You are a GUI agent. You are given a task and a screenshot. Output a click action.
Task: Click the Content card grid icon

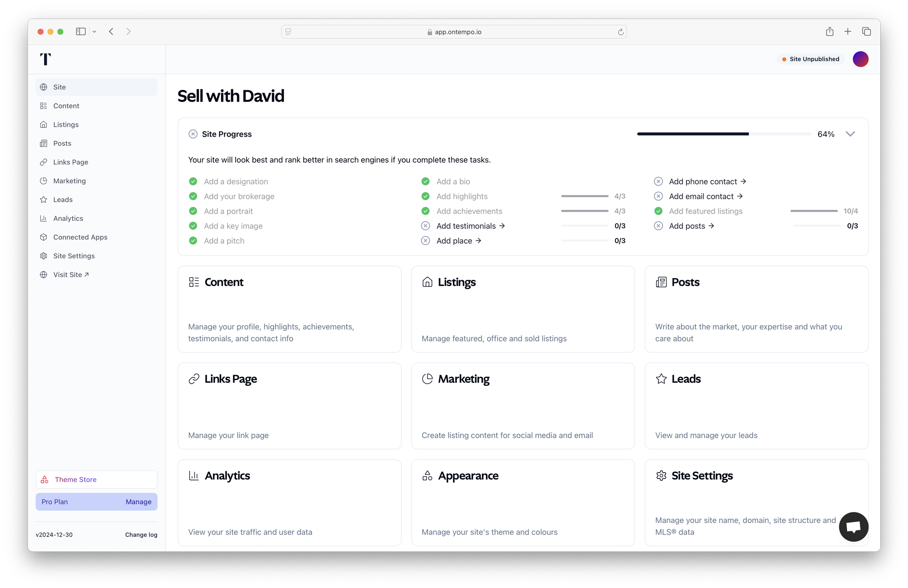point(194,282)
